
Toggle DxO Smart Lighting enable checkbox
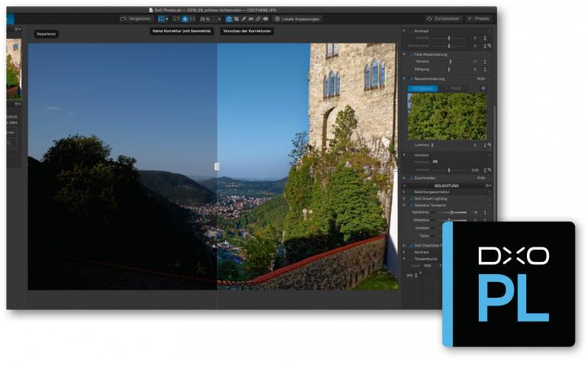click(411, 199)
